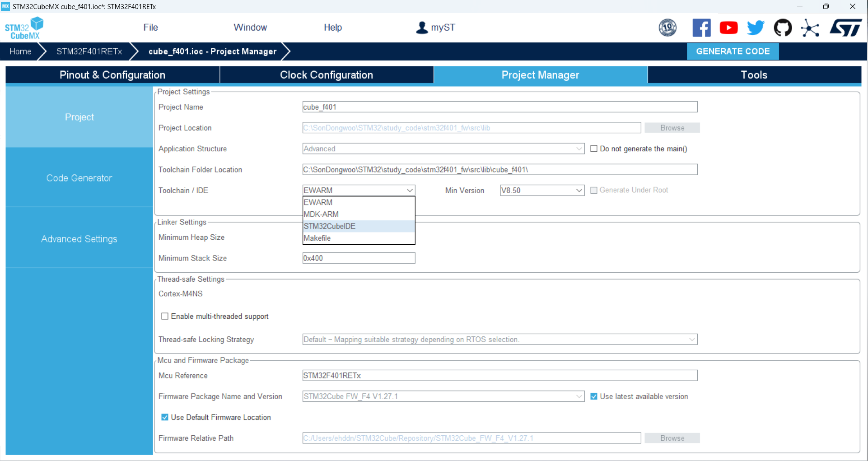Choose Makefile in the toolchain list

pos(359,238)
